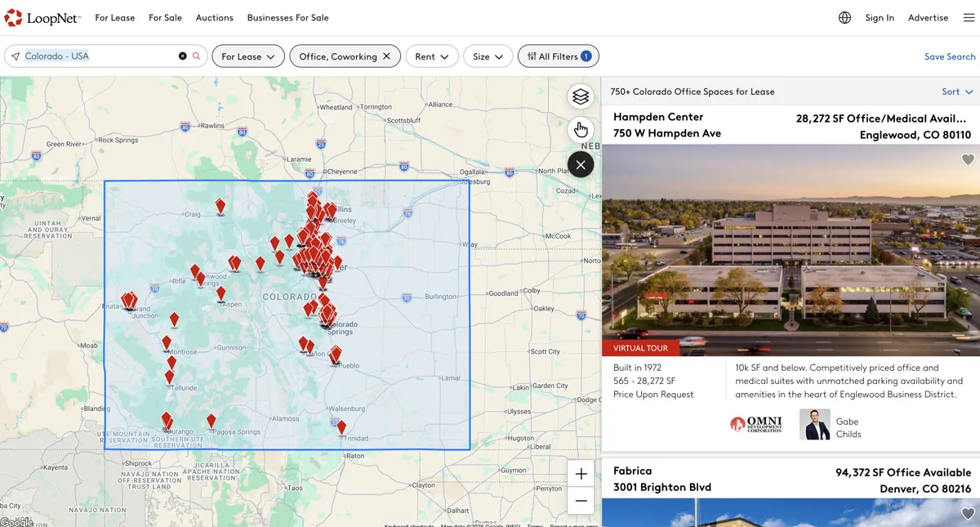Favorite the Hampden Center listing heart

click(x=968, y=160)
